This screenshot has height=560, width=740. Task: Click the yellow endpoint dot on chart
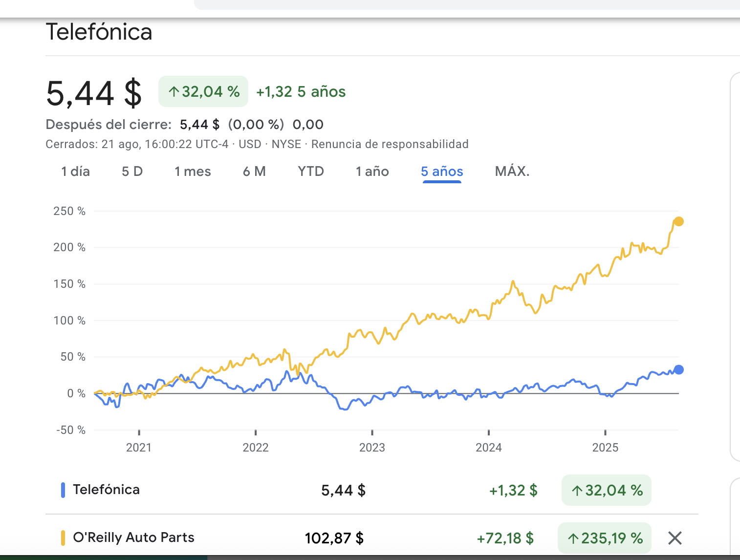(678, 221)
